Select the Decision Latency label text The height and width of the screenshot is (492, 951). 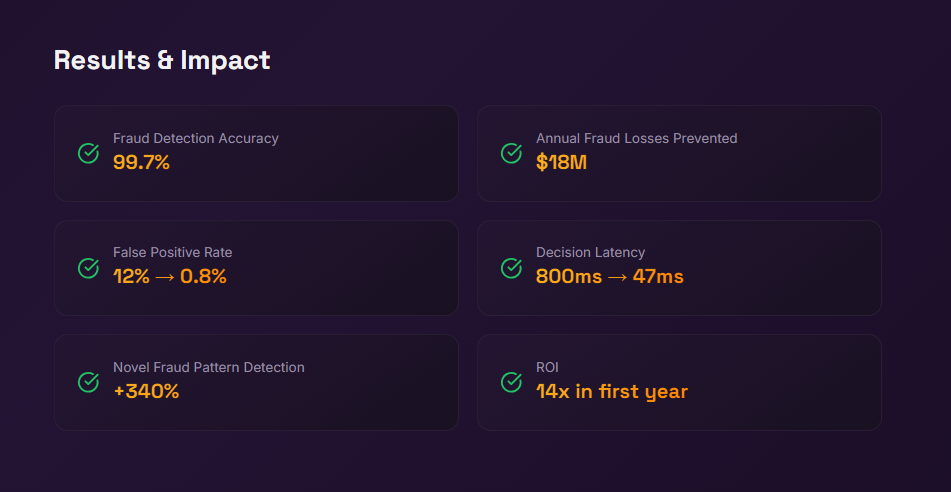click(x=590, y=252)
